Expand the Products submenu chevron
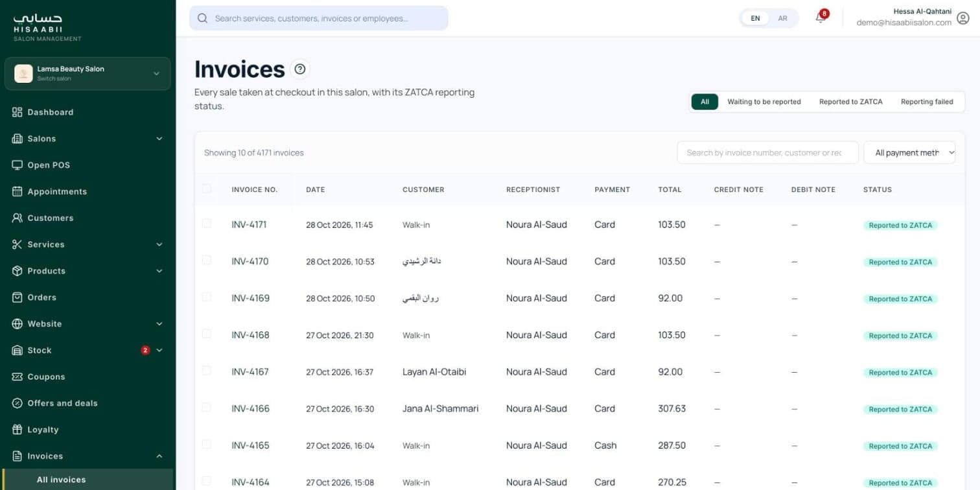This screenshot has height=490, width=980. point(159,271)
